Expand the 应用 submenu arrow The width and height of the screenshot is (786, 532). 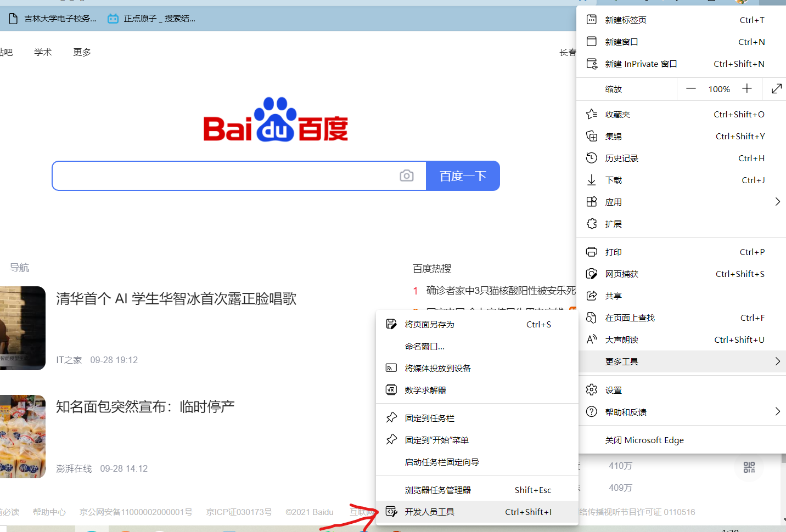point(777,202)
